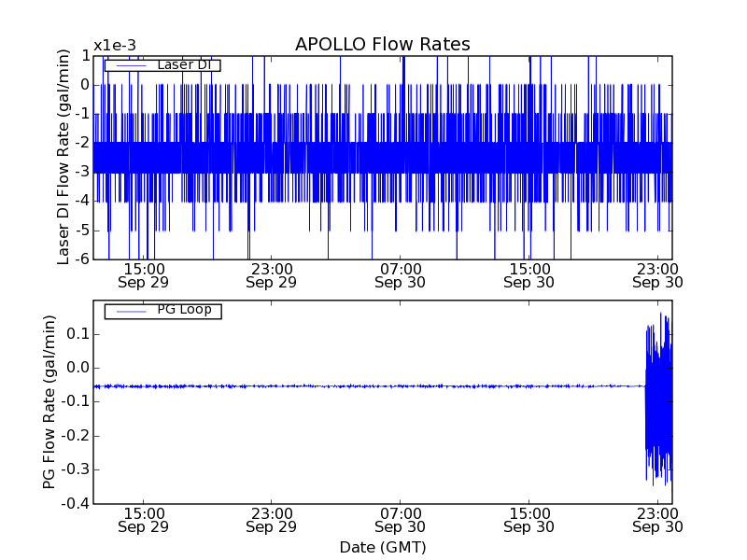Click the 'x1e-3' scale multiplier label
This screenshot has width=747, height=560.
coord(115,46)
